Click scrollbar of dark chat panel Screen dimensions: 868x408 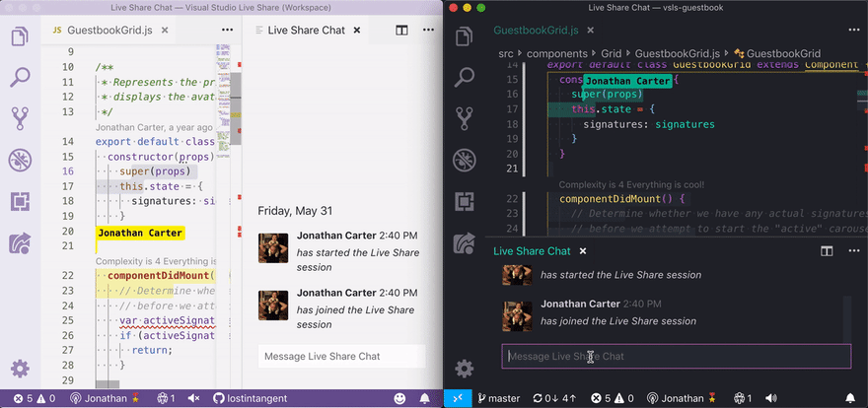click(847, 319)
